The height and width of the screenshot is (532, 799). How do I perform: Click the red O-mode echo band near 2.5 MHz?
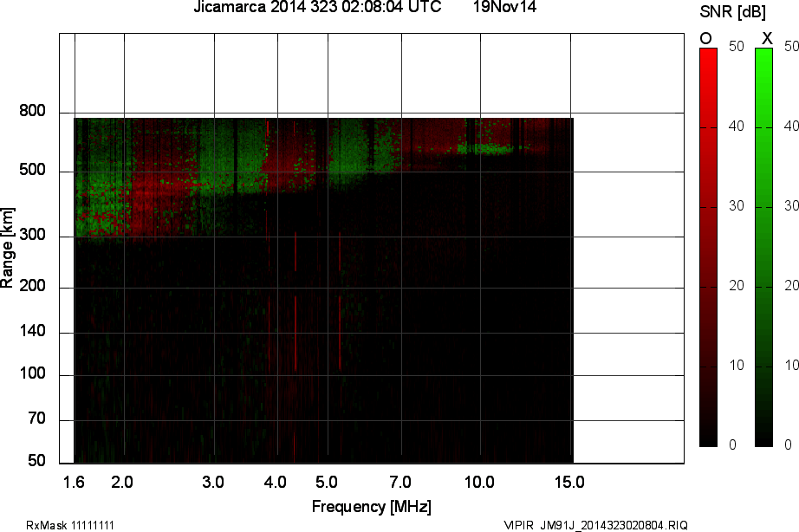click(160, 204)
